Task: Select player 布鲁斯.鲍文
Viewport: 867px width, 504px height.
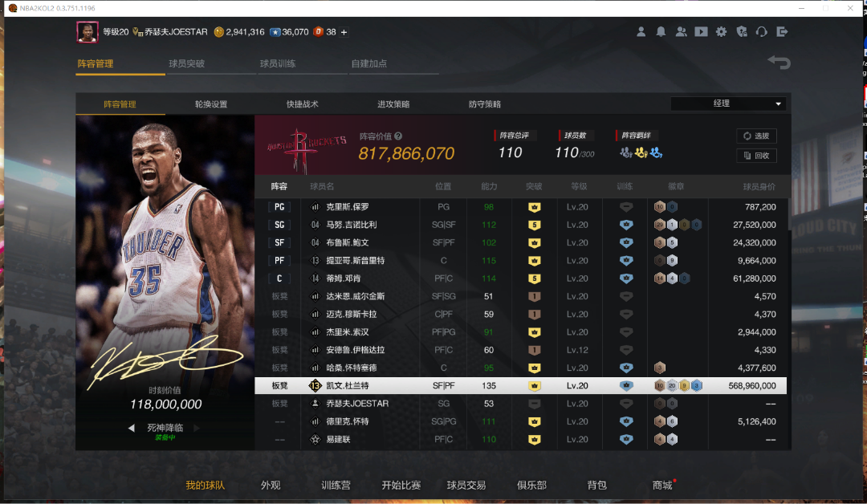Action: [x=348, y=242]
